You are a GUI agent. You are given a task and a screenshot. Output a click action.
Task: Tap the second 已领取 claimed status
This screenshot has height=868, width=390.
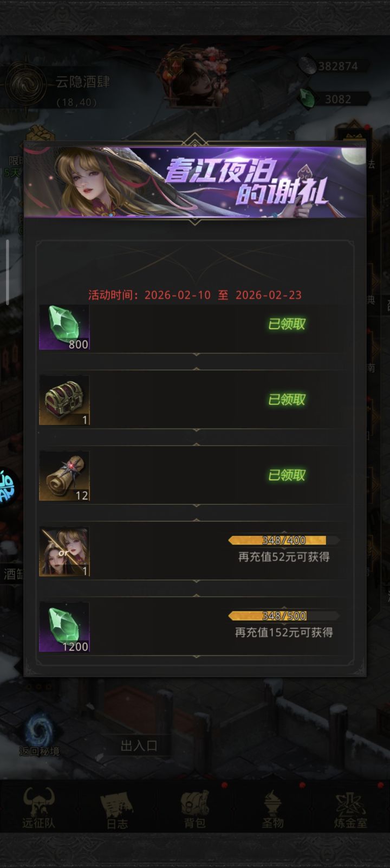[x=287, y=400]
